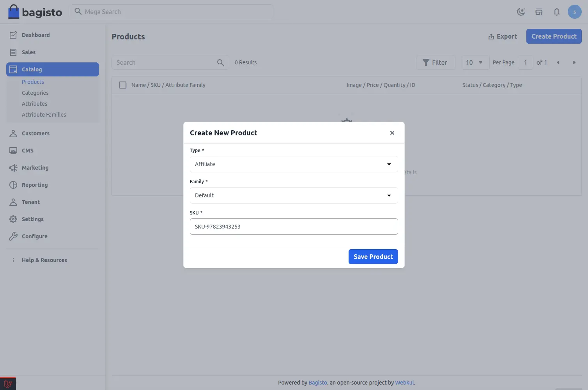Click the products search magnifier icon

[x=221, y=62]
